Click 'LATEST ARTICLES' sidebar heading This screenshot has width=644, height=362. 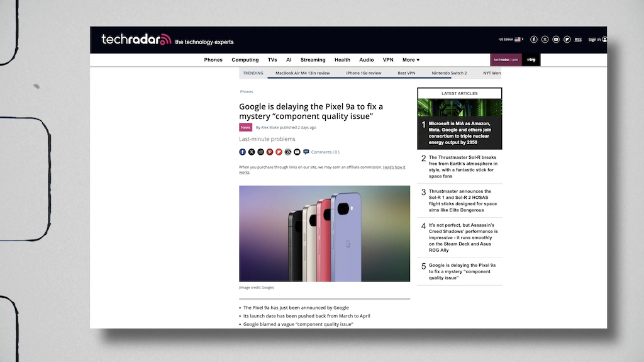[x=460, y=93]
